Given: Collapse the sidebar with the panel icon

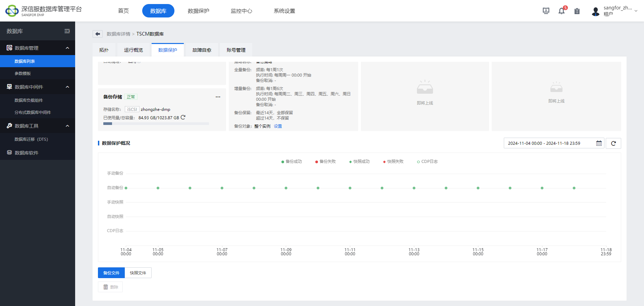Looking at the screenshot, I should (67, 31).
